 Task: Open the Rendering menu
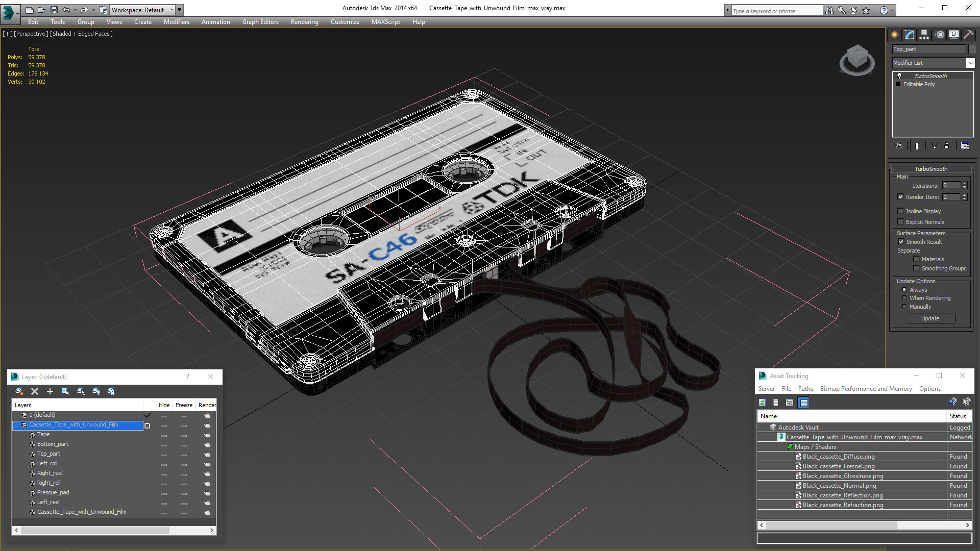(305, 22)
